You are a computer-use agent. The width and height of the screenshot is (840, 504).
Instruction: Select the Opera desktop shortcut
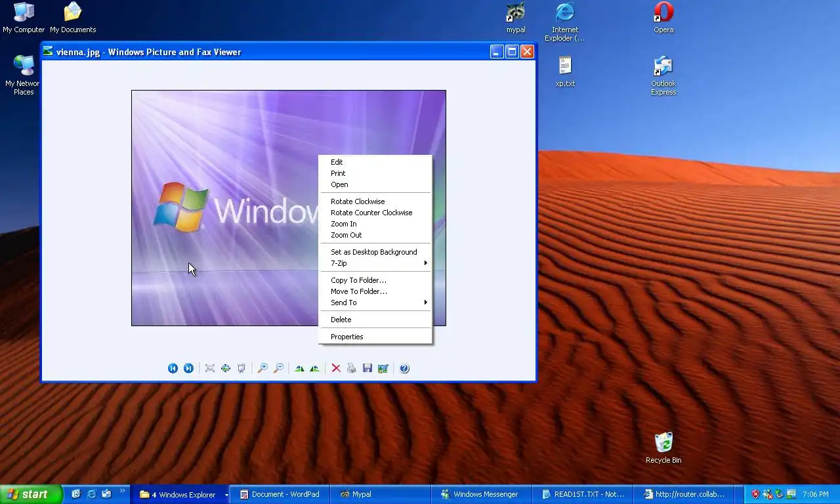pos(663,18)
